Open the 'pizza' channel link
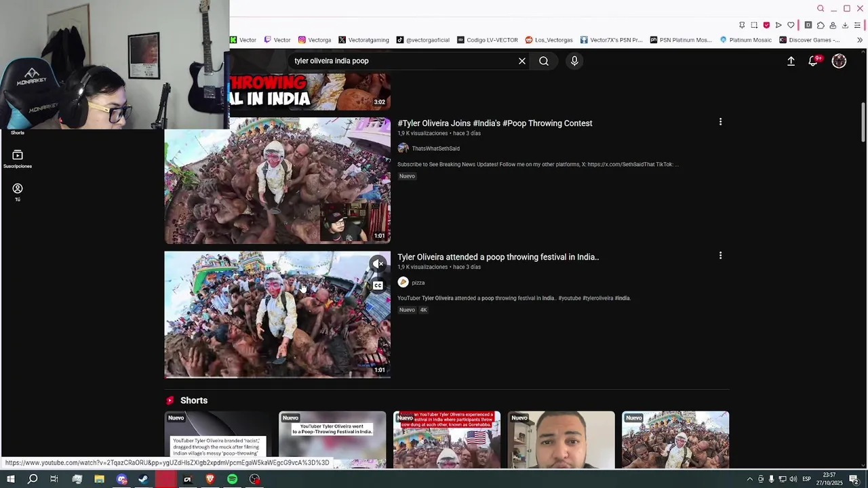This screenshot has width=868, height=488. pyautogui.click(x=418, y=283)
